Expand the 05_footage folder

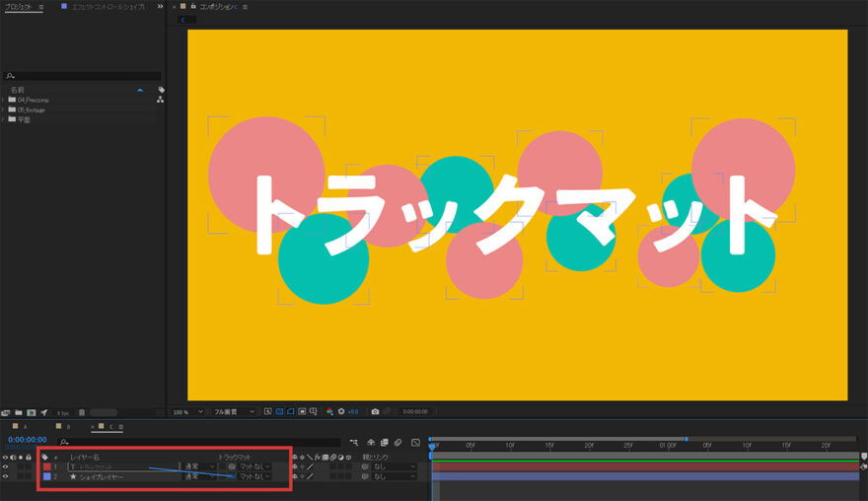click(3, 109)
